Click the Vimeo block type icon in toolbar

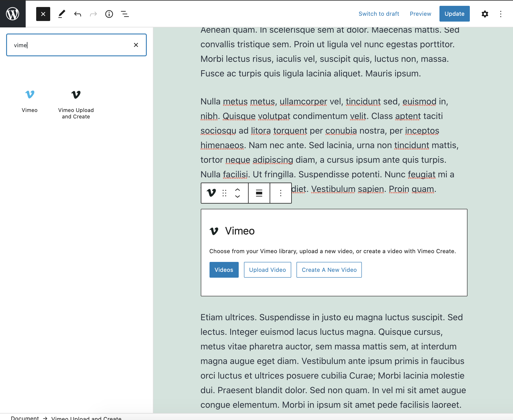coord(211,193)
